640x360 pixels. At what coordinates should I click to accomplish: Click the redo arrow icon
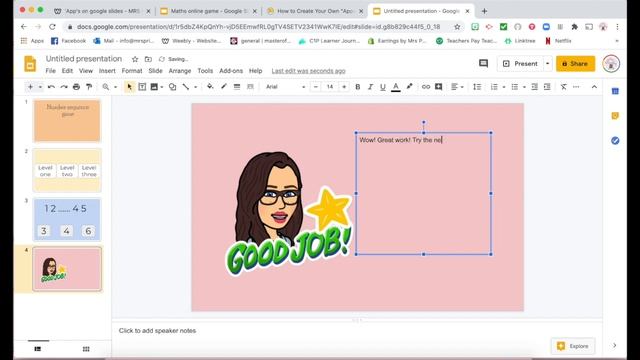coord(64,87)
